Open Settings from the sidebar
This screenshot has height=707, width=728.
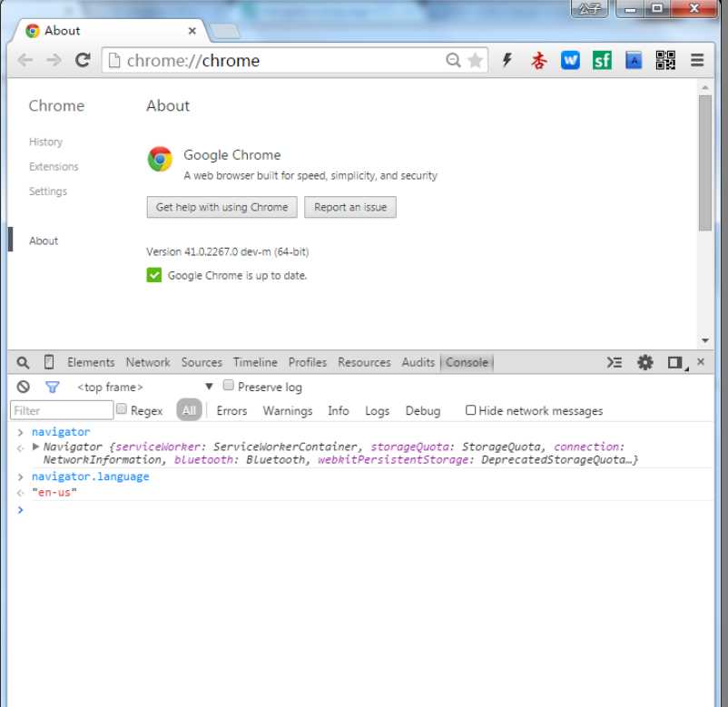pyautogui.click(x=48, y=191)
